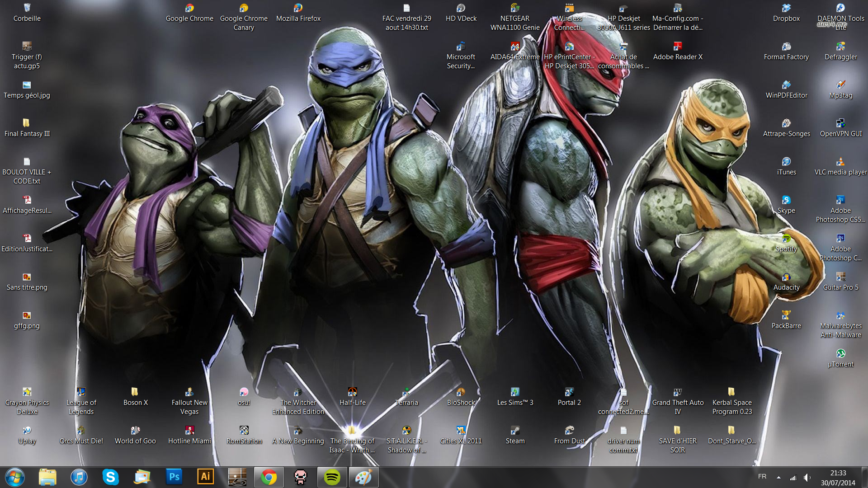868x488 pixels.
Task: Open the Portal 2 shortcut
Action: (569, 397)
